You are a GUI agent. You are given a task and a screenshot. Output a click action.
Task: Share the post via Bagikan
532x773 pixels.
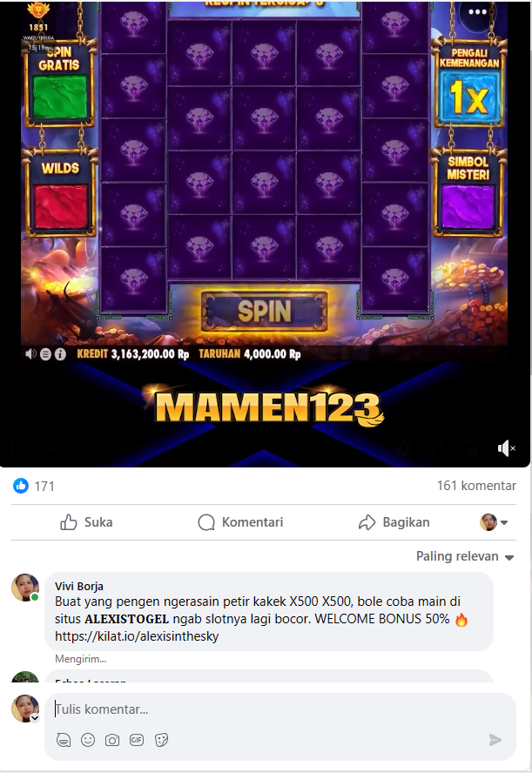394,522
